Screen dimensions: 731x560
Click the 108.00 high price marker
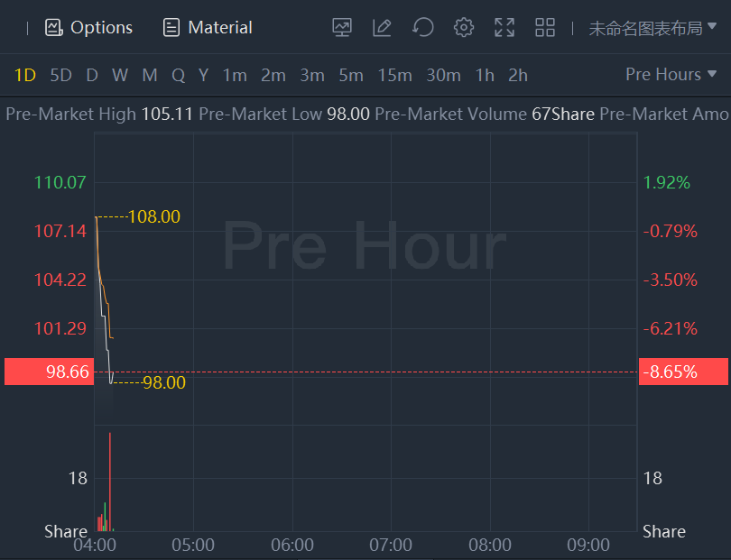click(x=154, y=217)
